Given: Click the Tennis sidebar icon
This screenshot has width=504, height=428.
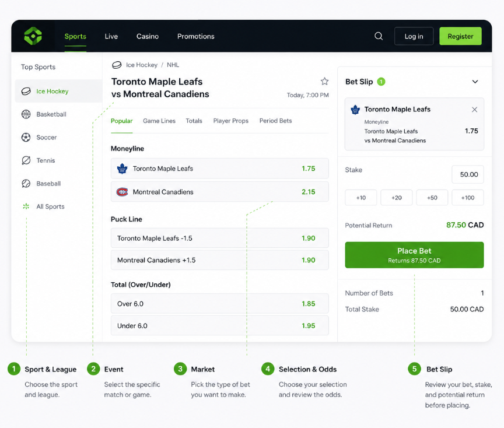Looking at the screenshot, I should (26, 160).
